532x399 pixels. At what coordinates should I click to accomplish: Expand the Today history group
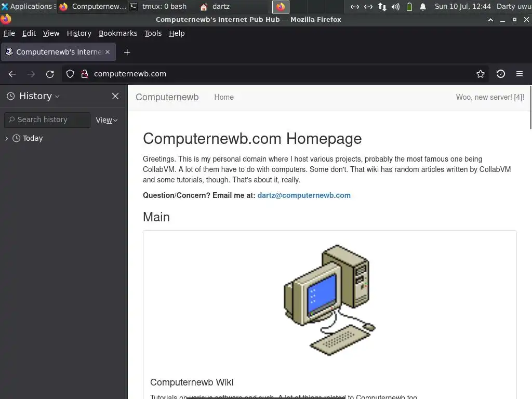click(x=6, y=138)
